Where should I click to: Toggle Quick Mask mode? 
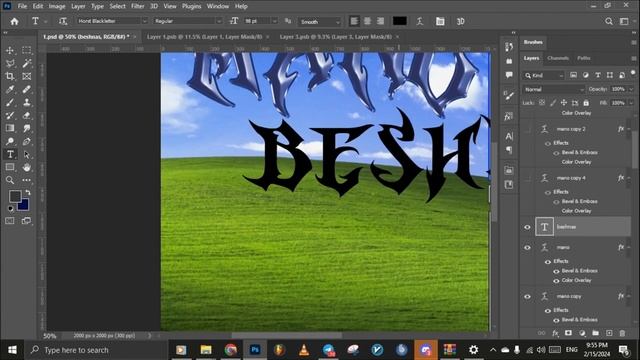[10, 221]
